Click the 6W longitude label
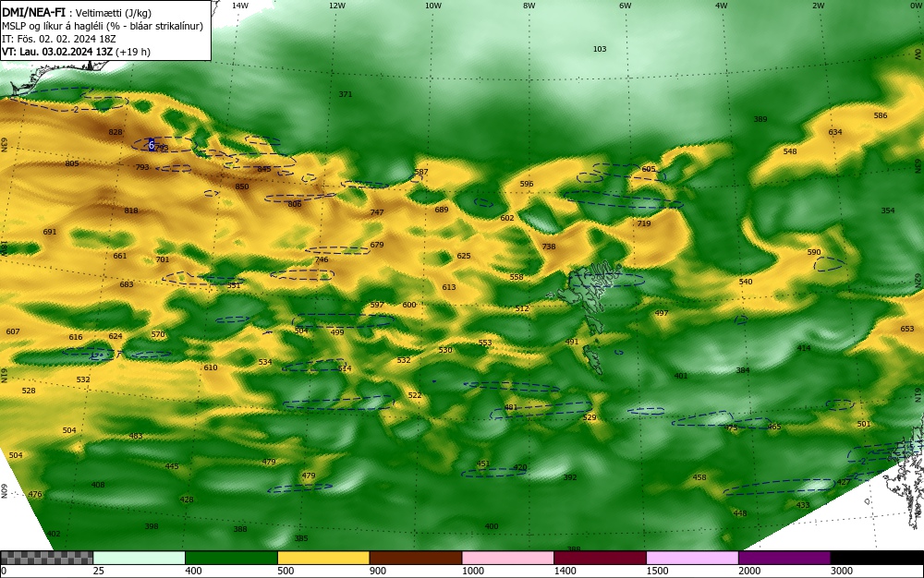This screenshot has height=578, width=924. click(x=625, y=6)
